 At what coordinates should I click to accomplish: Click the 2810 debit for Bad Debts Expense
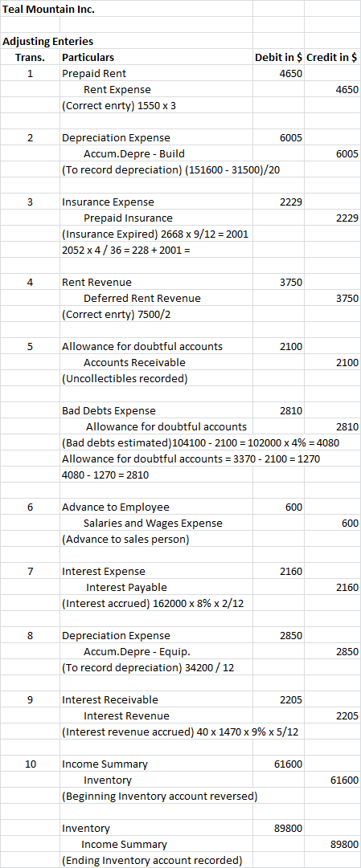tap(292, 411)
